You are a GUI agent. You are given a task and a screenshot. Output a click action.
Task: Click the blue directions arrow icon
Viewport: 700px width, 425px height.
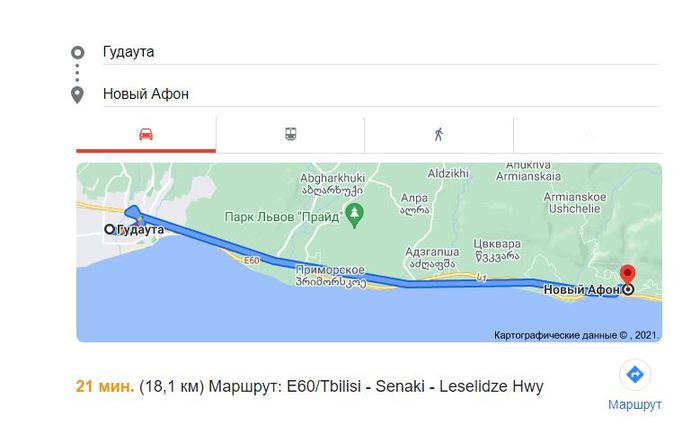[x=634, y=376]
